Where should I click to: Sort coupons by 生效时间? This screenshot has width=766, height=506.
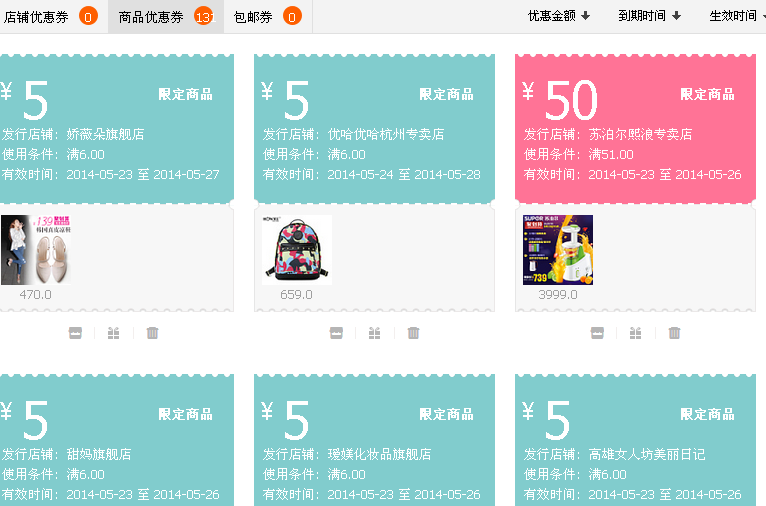(735, 16)
